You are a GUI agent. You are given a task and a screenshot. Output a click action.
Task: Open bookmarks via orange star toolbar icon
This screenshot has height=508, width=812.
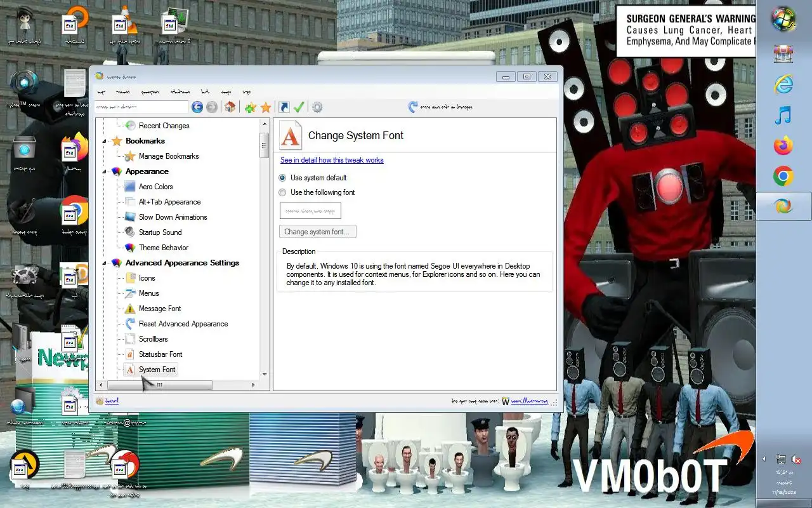[266, 107]
